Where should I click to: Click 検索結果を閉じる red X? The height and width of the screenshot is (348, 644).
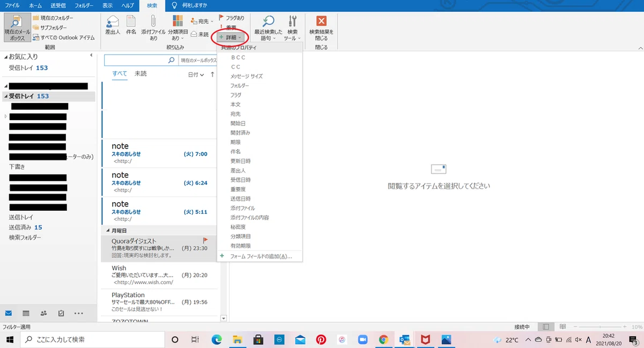click(x=321, y=28)
